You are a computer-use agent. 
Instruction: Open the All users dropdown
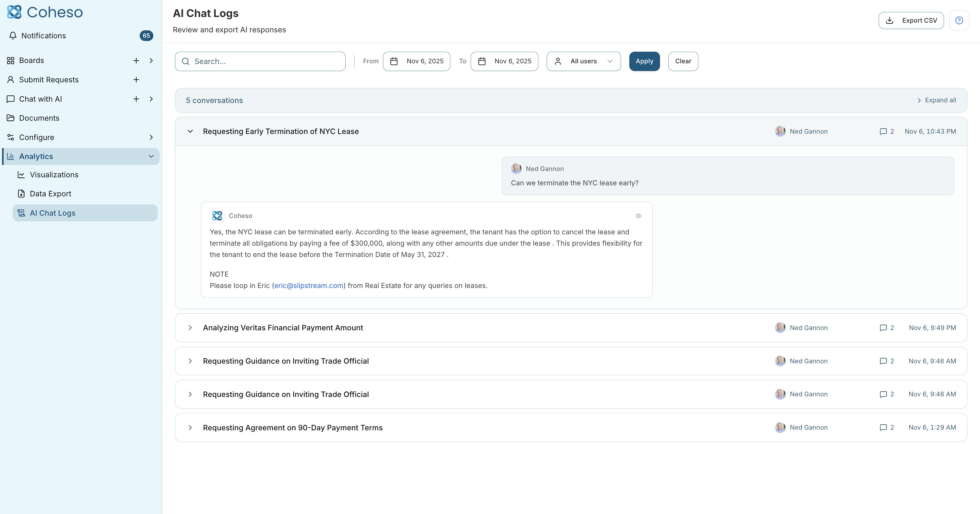click(x=583, y=61)
